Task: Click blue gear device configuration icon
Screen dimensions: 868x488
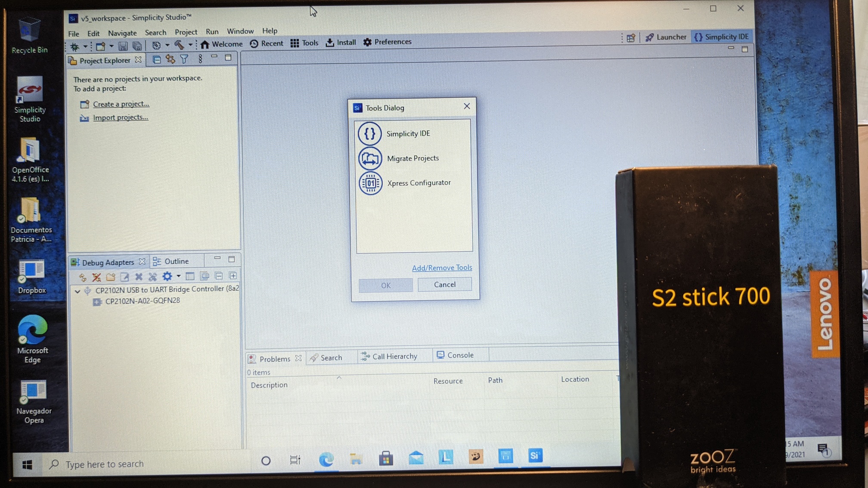Action: point(167,276)
